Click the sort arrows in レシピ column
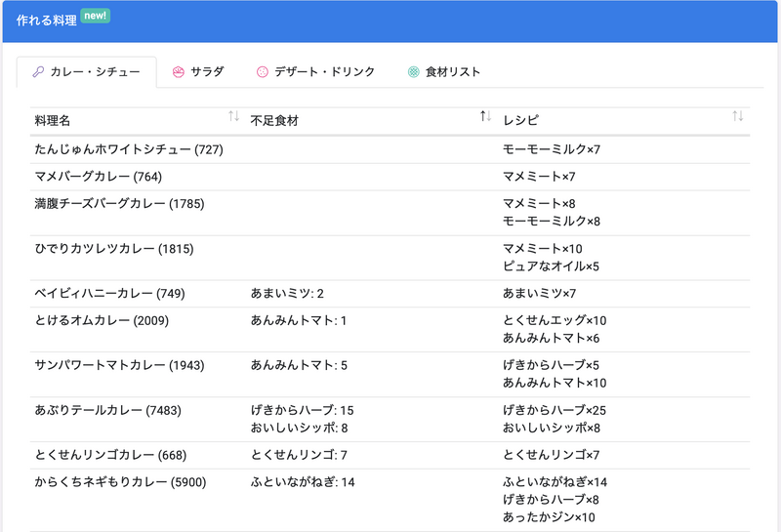Viewport: 781px width, 532px height. [x=738, y=117]
